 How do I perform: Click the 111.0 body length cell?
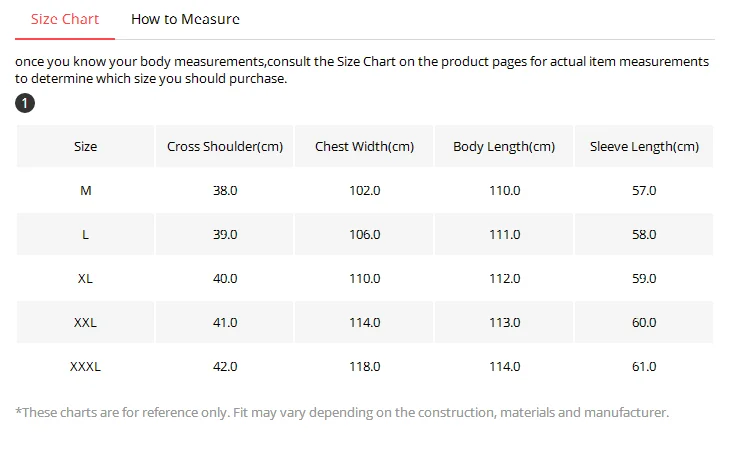[504, 235]
